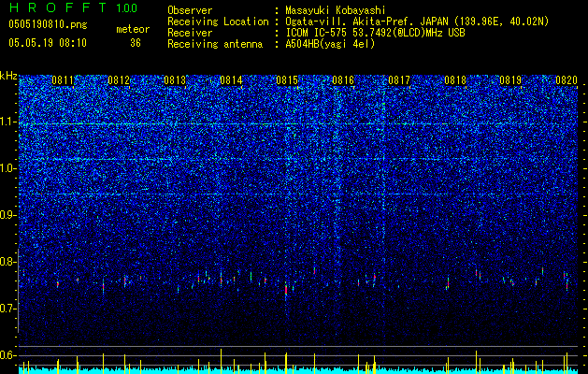
Task: Click the 0818 time marker
Action: tap(455, 80)
